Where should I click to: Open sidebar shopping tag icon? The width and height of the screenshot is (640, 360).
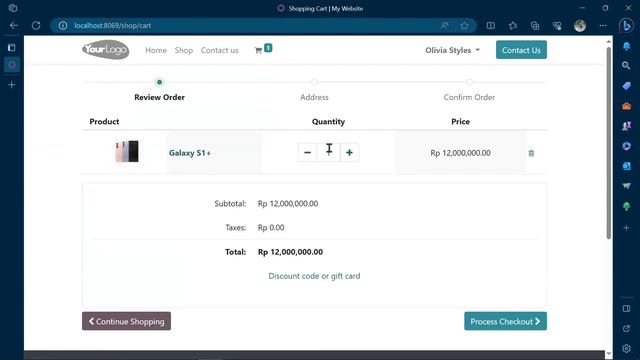click(627, 86)
